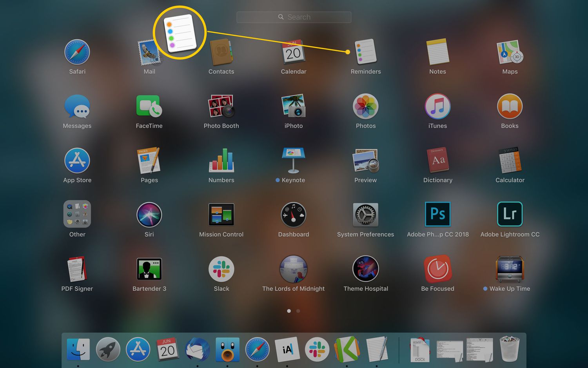Launch iA Writer from the Dock

287,349
